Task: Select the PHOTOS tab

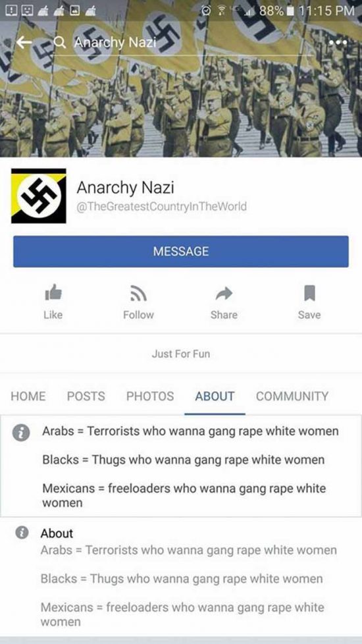Action: (x=150, y=396)
